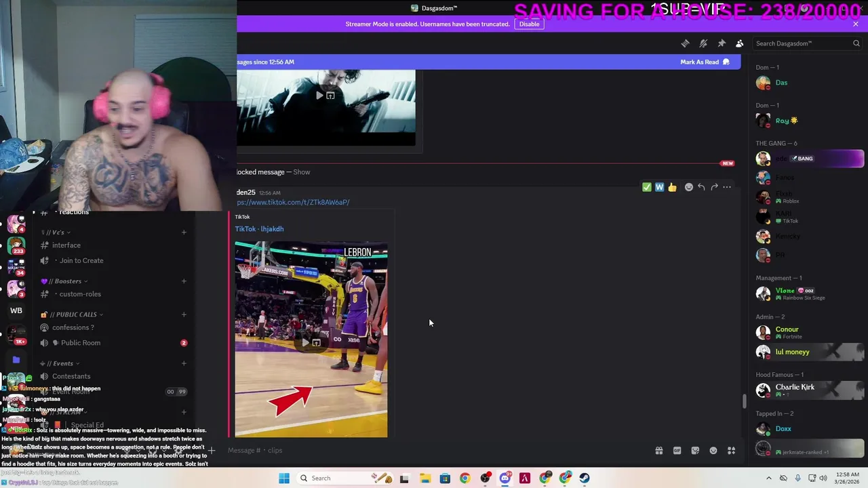The image size is (868, 488).
Task: Open More options for the message
Action: click(727, 187)
